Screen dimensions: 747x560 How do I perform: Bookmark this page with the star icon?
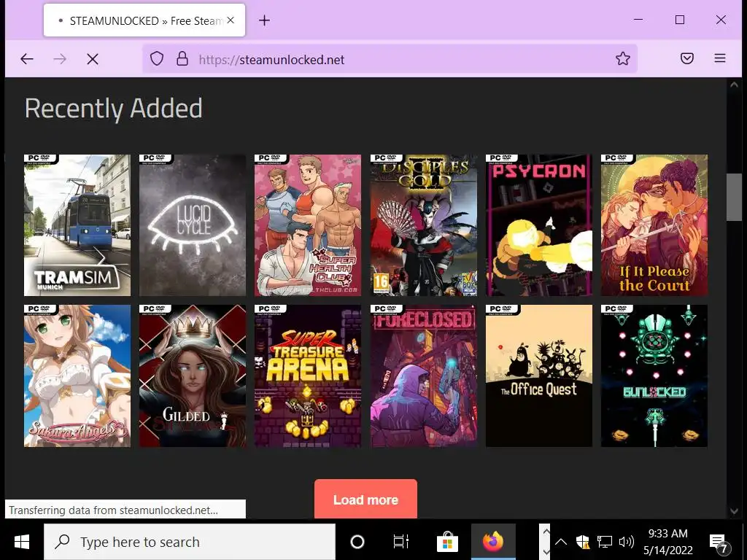(623, 58)
